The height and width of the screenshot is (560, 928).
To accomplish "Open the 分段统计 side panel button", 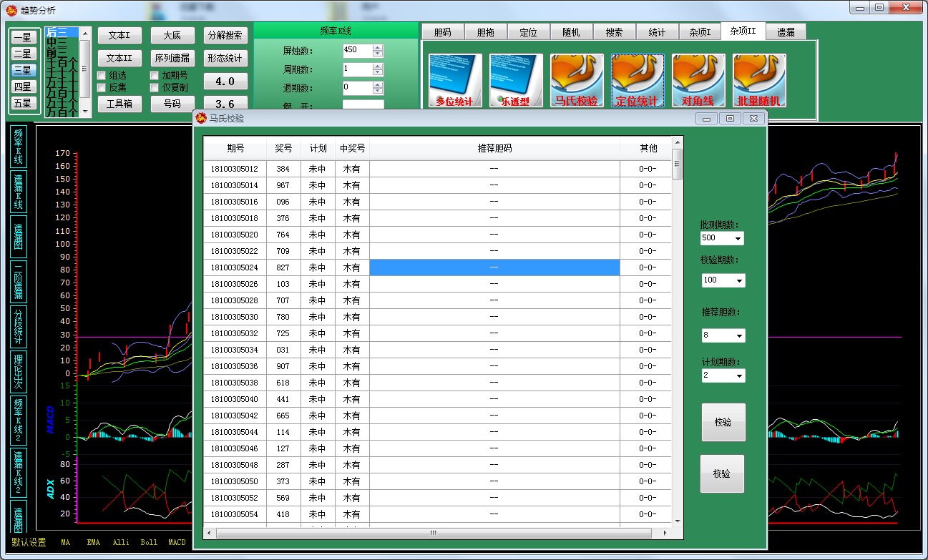I will click(19, 326).
